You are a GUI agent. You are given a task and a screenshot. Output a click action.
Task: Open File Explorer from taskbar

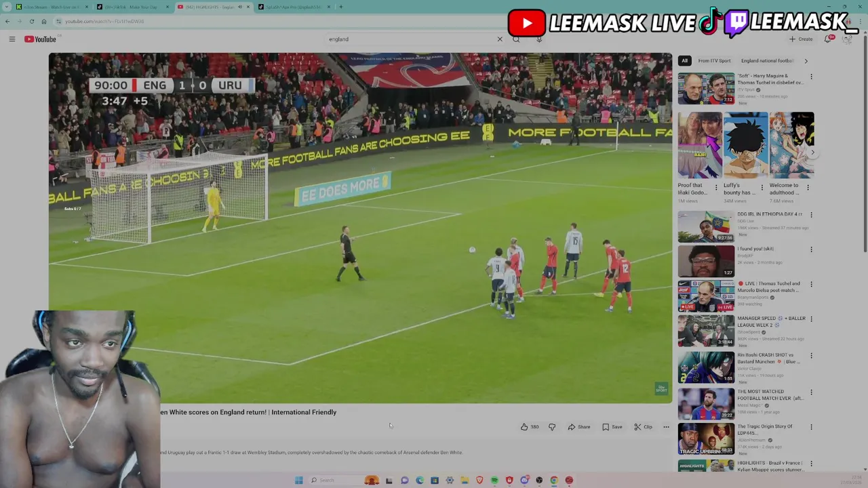465,480
